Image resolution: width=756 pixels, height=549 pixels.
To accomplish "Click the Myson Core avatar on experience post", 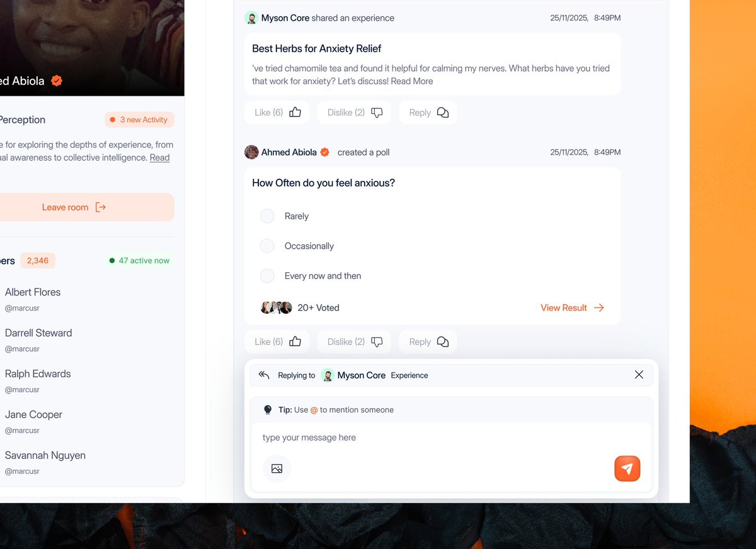I will coord(251,18).
